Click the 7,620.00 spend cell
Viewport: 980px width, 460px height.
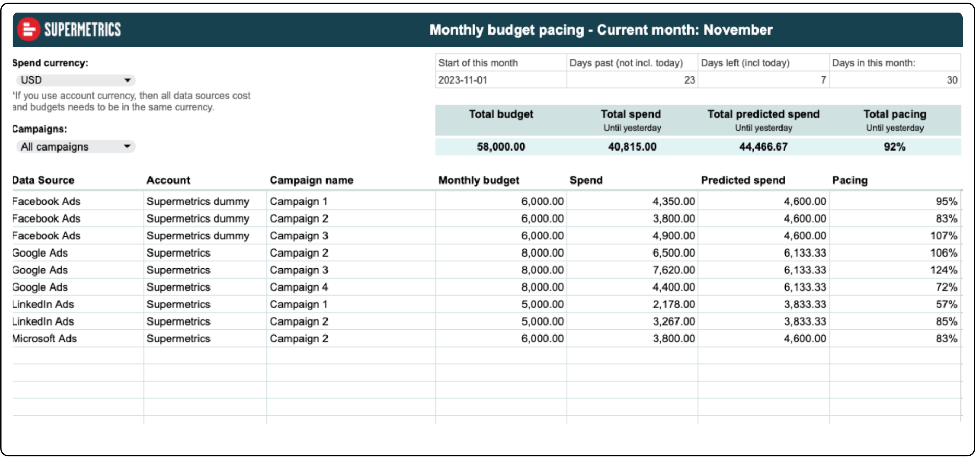[673, 270]
